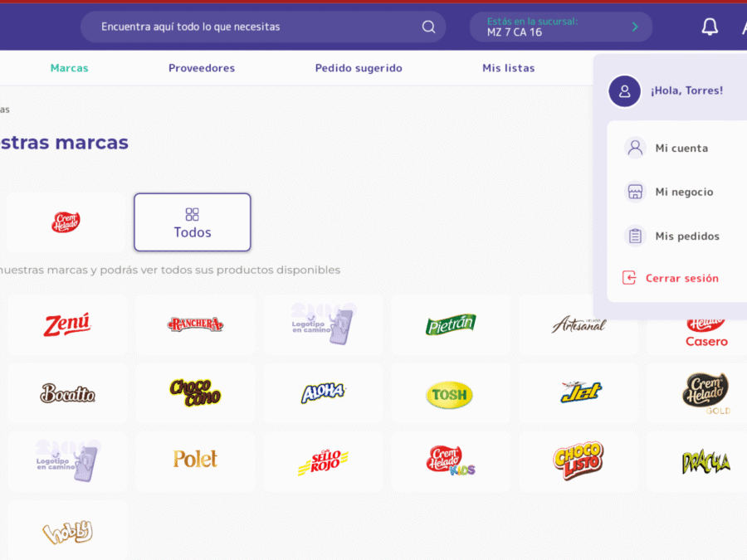Choose the Pietrán brand logo
The image size is (747, 560).
point(451,324)
